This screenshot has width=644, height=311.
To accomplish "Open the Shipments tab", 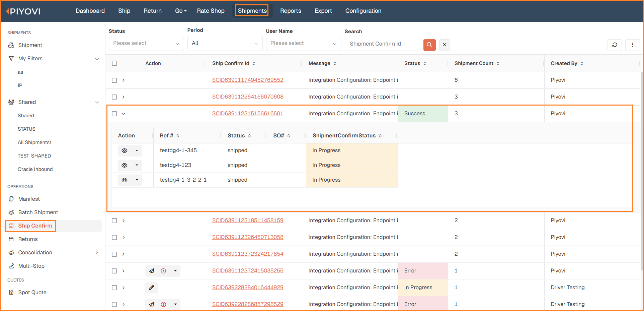I will (x=252, y=11).
